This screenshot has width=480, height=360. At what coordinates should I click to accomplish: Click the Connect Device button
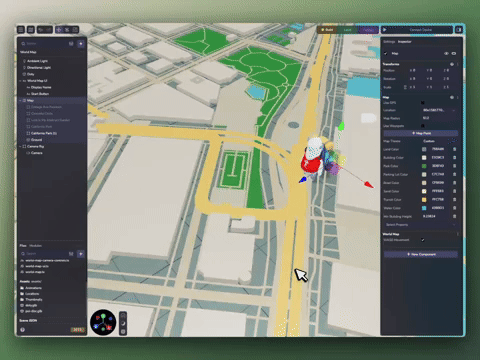[x=421, y=30]
